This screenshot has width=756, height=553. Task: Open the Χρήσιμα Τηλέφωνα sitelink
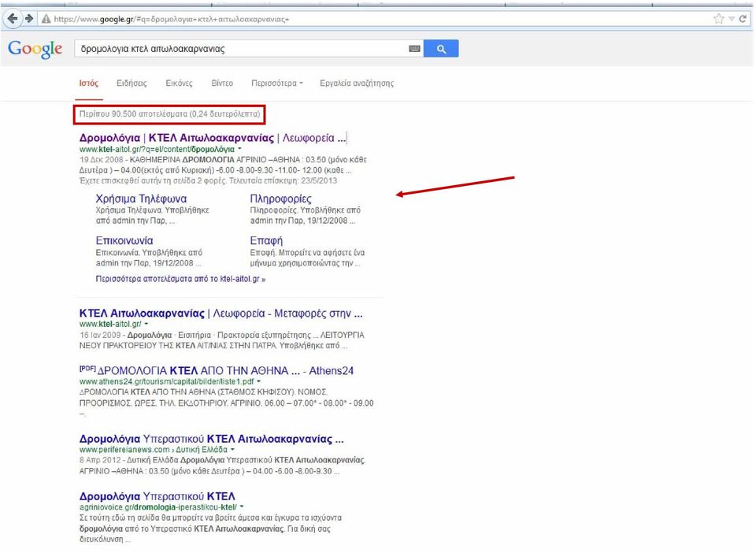tap(141, 199)
